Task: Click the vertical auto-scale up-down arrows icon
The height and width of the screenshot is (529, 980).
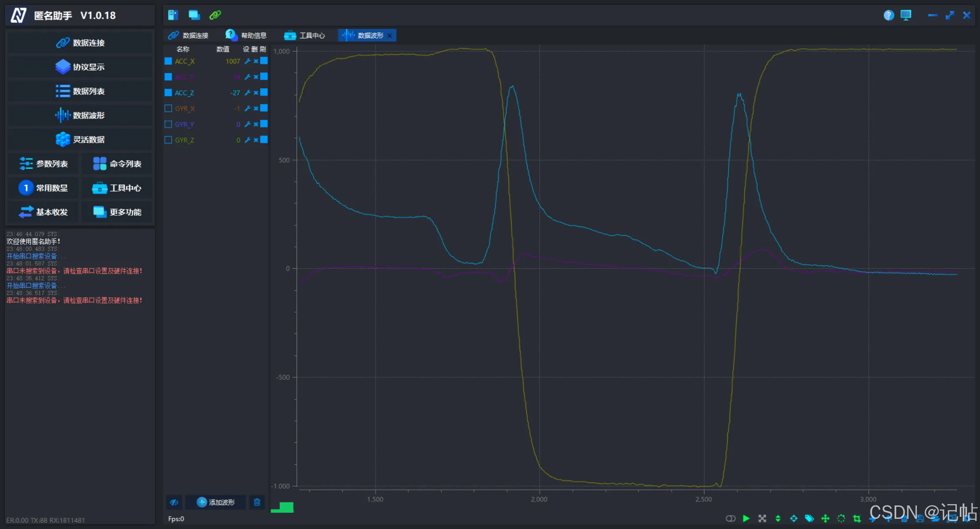Action: 778,518
